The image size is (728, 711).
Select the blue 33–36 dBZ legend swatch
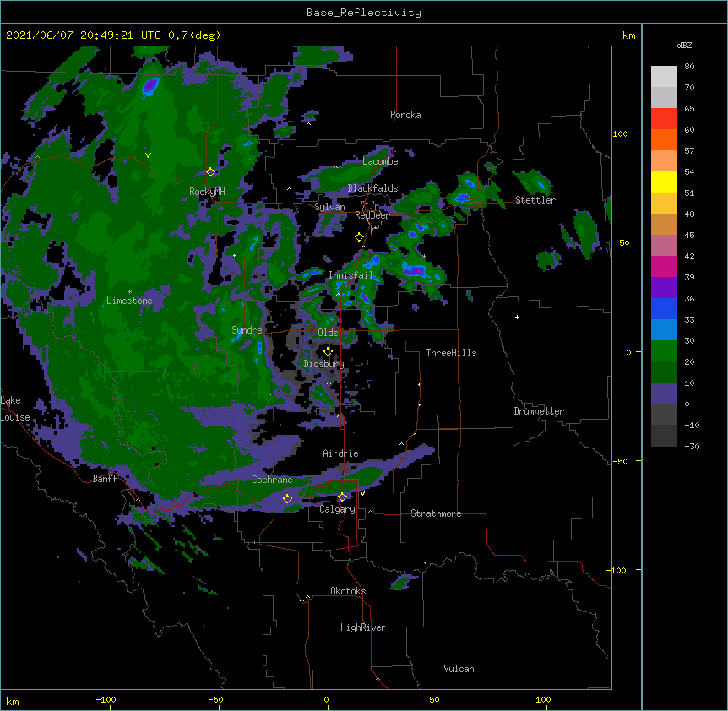(x=664, y=308)
